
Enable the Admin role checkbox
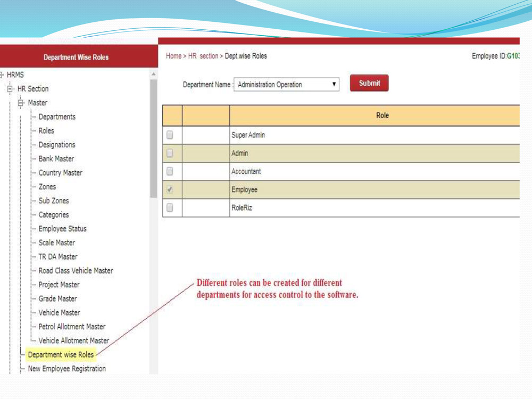click(x=170, y=153)
